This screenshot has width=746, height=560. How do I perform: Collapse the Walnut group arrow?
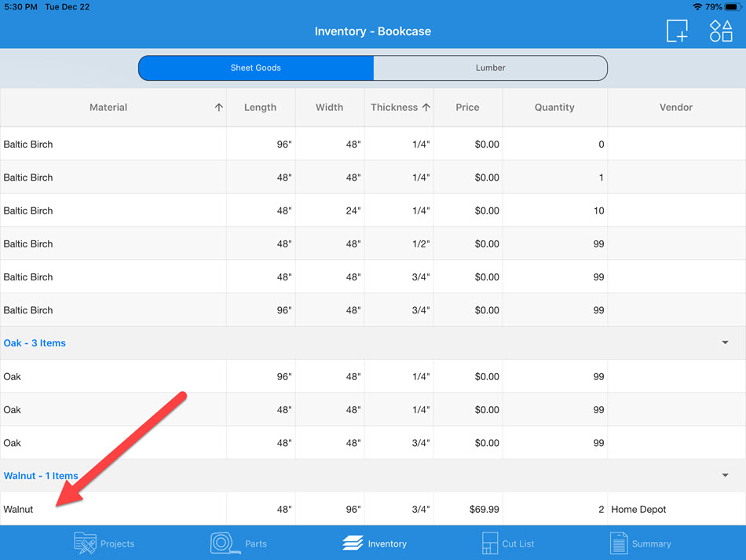pyautogui.click(x=725, y=475)
